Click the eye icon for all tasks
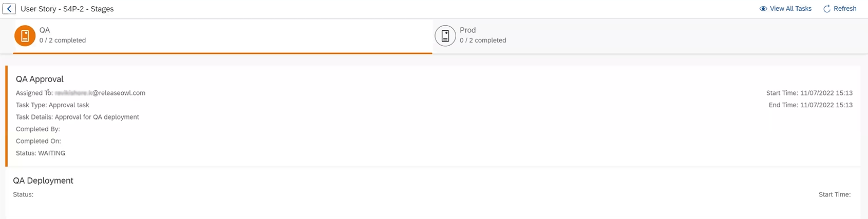868x219 pixels. coord(763,9)
